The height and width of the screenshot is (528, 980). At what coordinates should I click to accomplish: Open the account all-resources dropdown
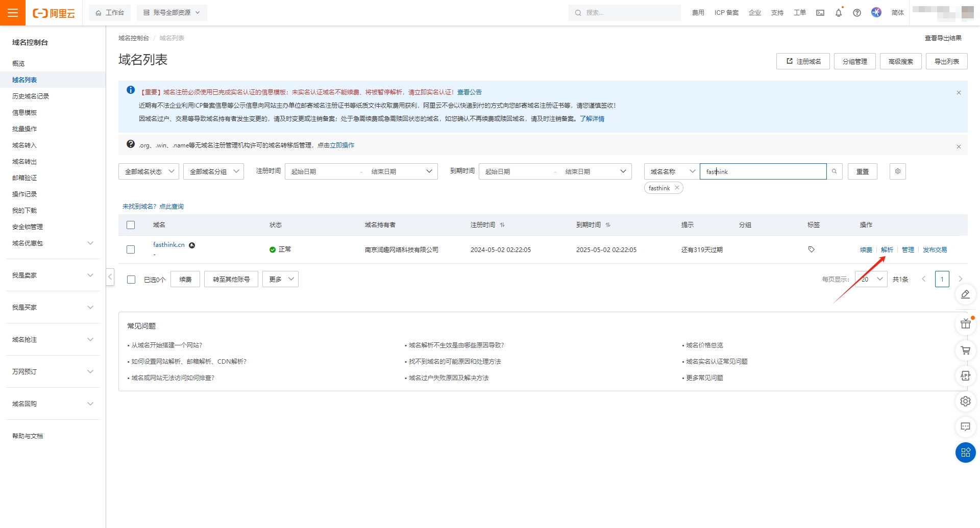172,13
